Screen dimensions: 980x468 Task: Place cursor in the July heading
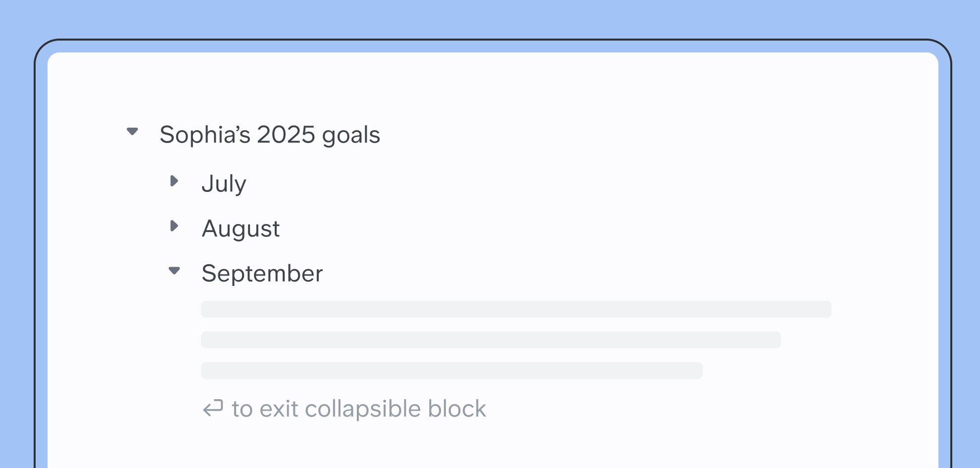[224, 184]
